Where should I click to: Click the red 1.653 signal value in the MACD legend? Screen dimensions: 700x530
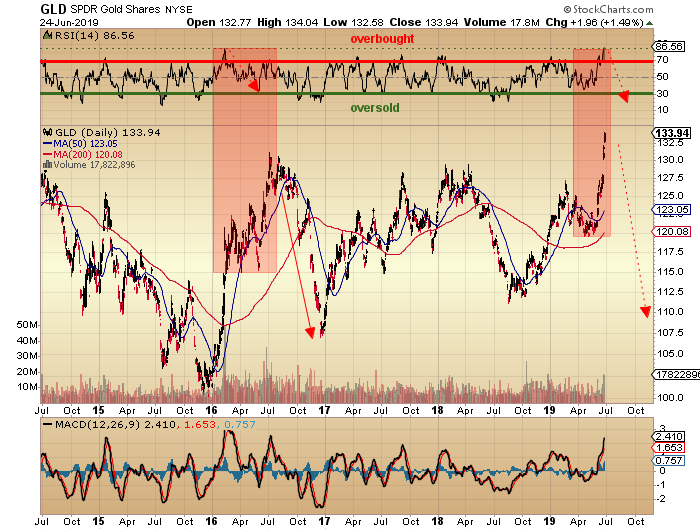tap(199, 424)
